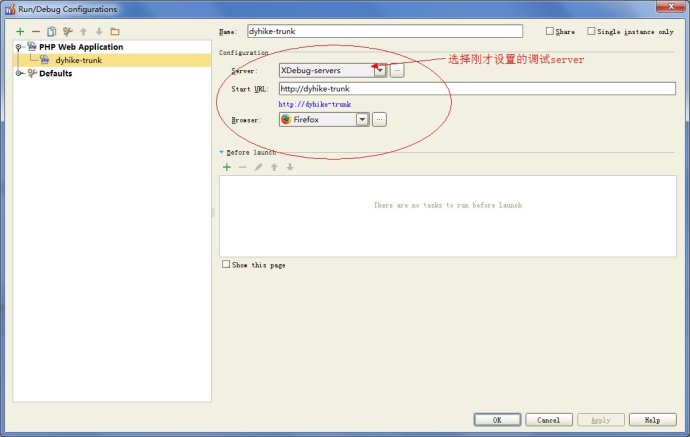Create a new folder for configurations
The height and width of the screenshot is (437, 690).
[115, 32]
